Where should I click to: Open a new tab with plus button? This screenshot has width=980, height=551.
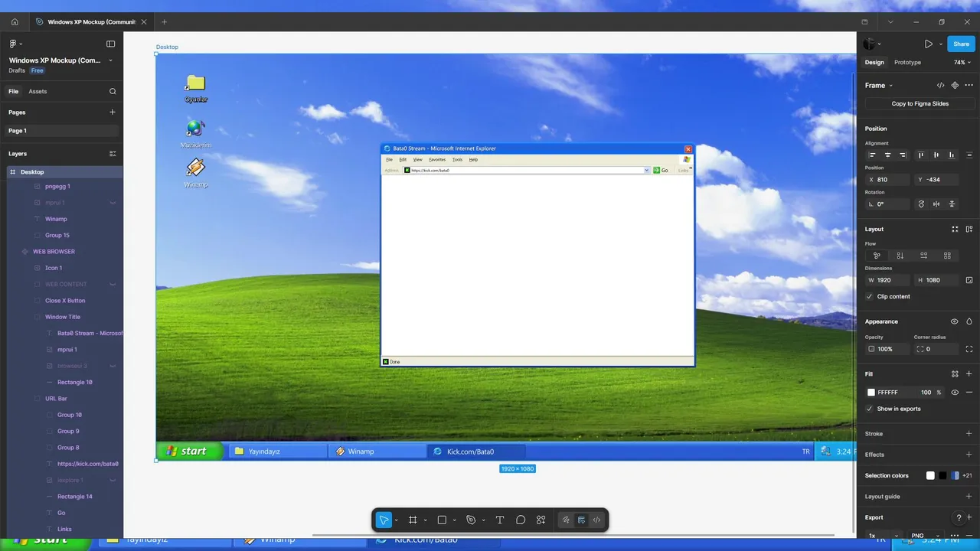[x=164, y=22]
